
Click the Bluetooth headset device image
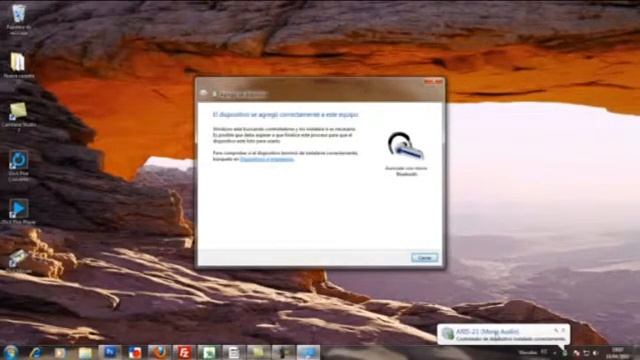click(406, 146)
